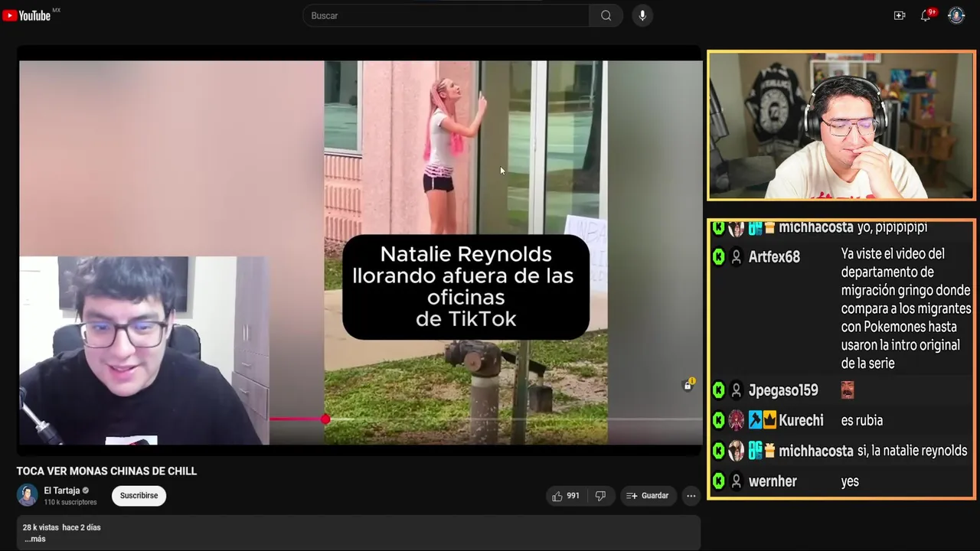Click Artfex68 username in chat
This screenshot has height=551, width=980.
[774, 257]
